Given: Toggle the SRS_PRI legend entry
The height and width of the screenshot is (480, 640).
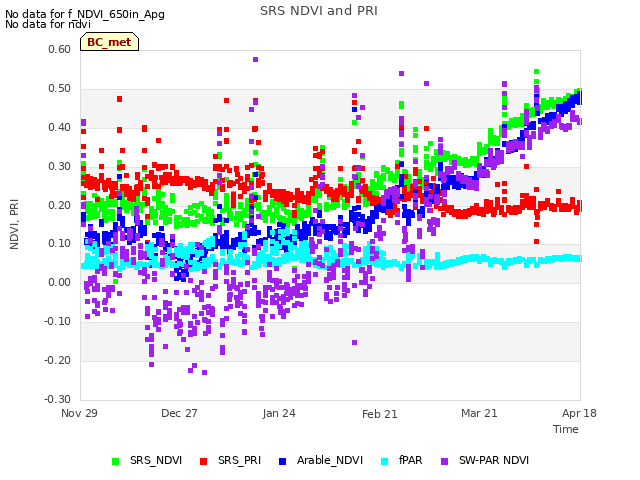Looking at the screenshot, I should 230,460.
